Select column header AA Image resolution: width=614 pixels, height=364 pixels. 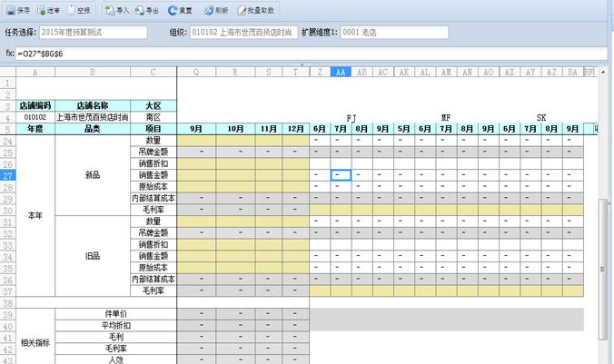point(341,72)
